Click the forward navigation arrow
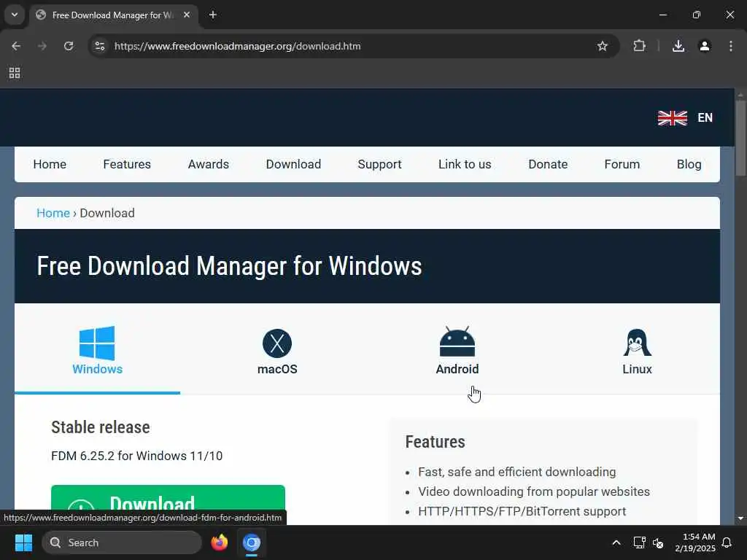 pos(42,46)
